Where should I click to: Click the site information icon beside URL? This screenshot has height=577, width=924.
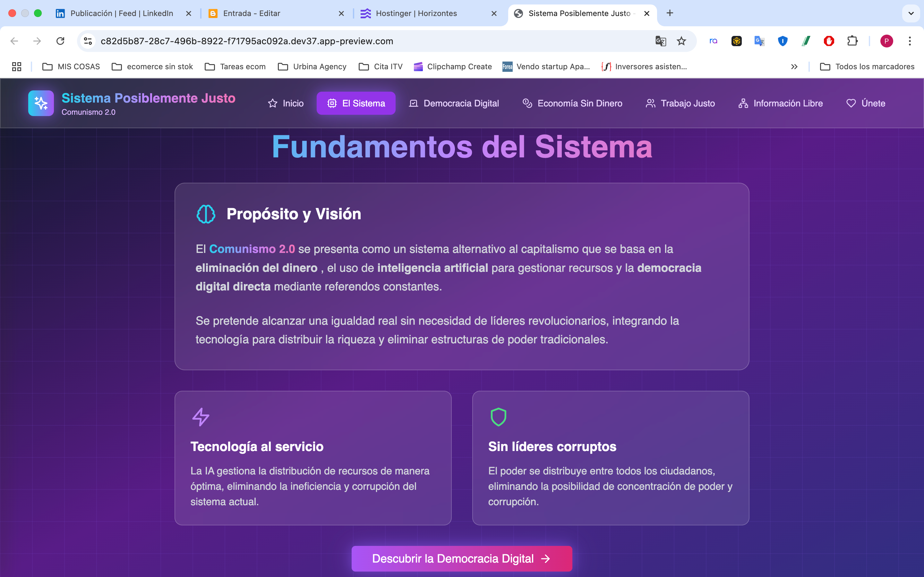(88, 41)
